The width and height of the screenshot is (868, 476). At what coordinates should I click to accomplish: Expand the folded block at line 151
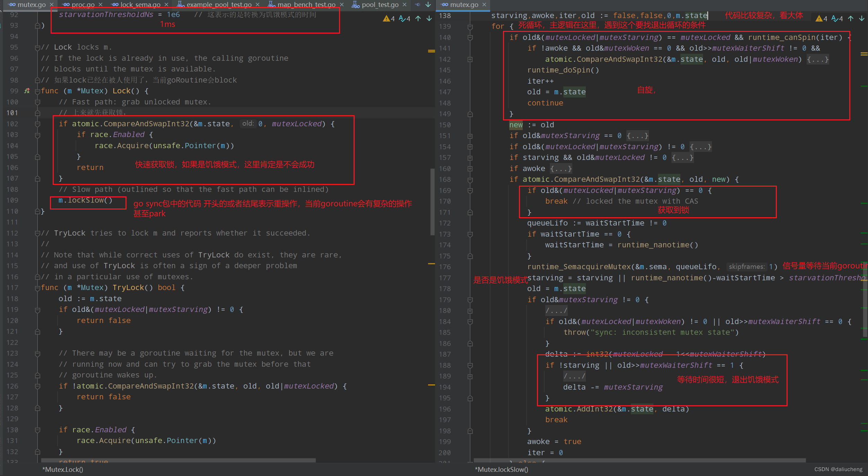[470, 136]
